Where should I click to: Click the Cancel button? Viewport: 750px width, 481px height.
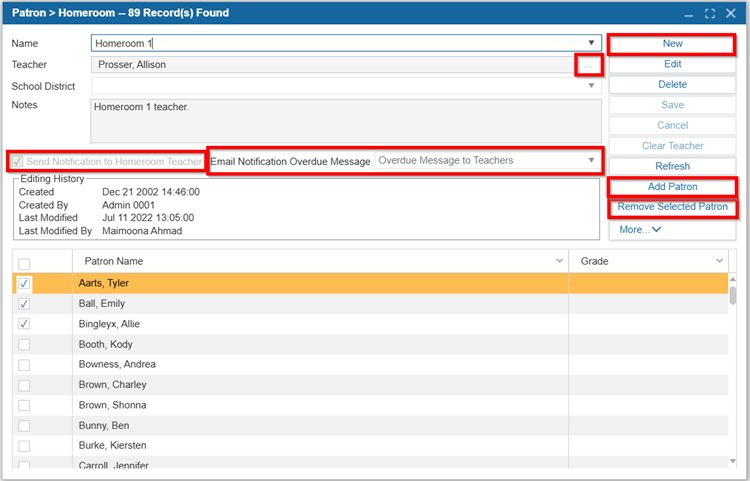tap(672, 125)
